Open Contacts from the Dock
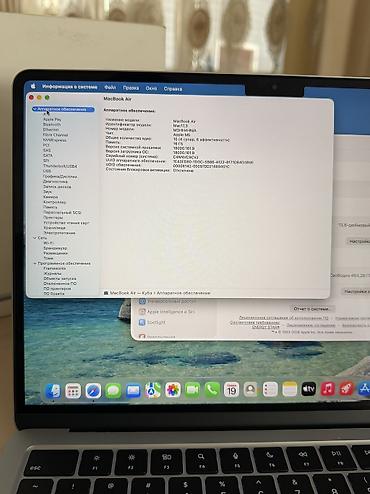This screenshot has width=370, height=494. coord(250,389)
